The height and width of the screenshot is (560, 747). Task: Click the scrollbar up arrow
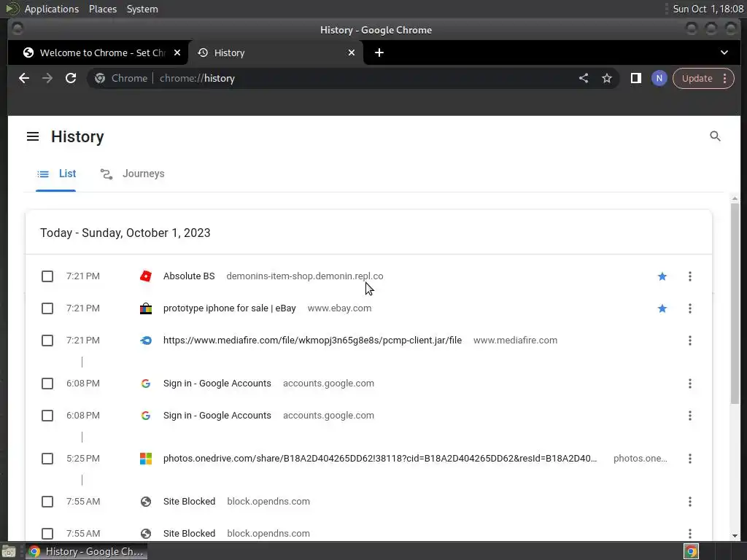point(735,198)
